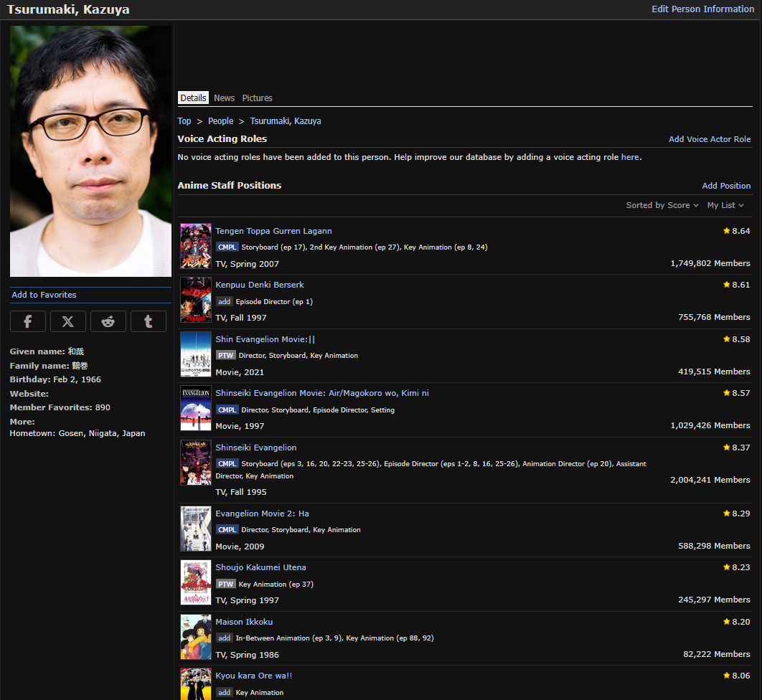762x700 pixels.
Task: Open Evangelion Movie 2: Ha title
Action: [262, 514]
